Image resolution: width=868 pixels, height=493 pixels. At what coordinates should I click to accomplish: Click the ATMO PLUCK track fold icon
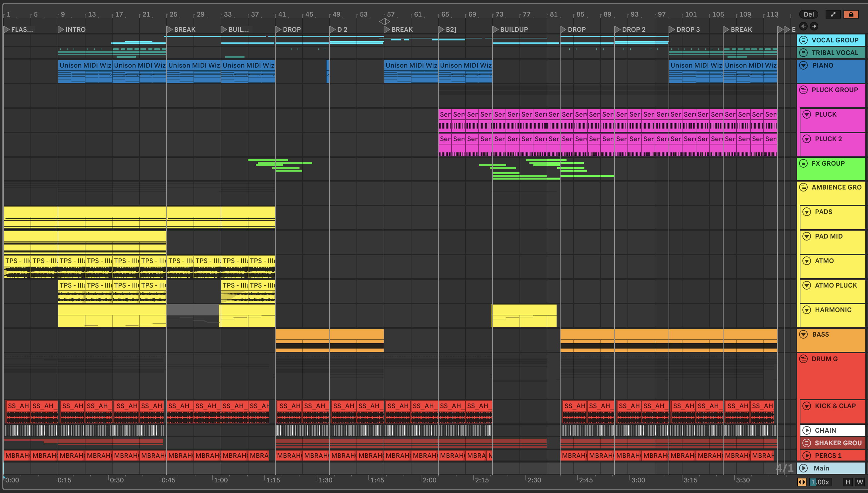(x=807, y=285)
